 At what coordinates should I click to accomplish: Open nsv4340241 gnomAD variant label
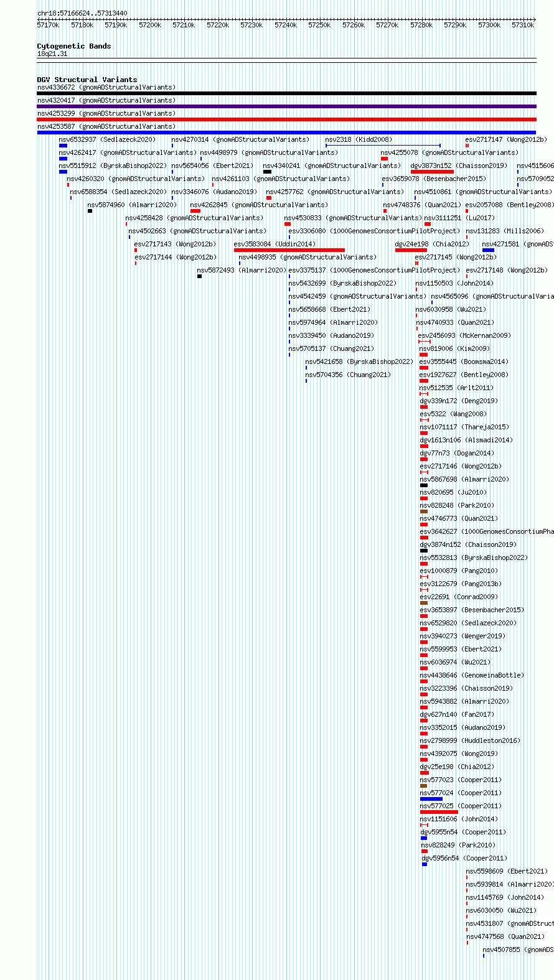coord(332,166)
